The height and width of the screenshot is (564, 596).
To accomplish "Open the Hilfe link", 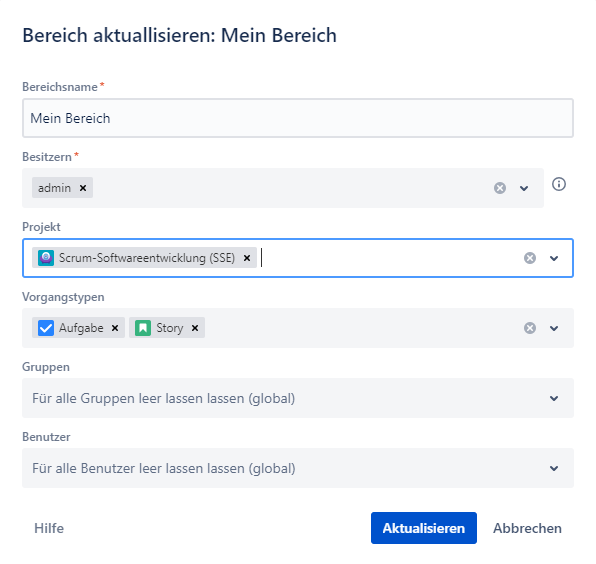I will coord(49,528).
